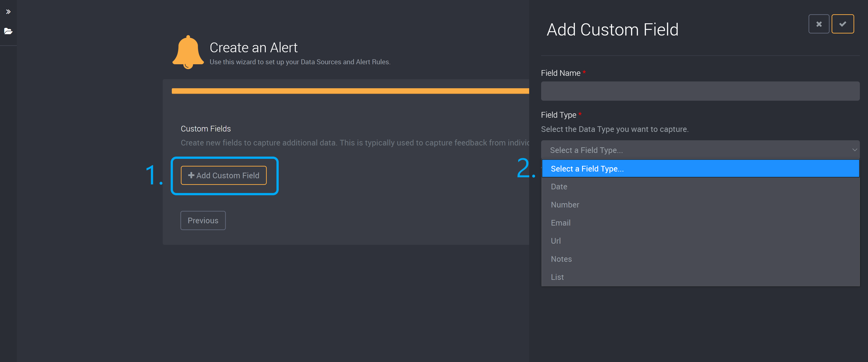This screenshot has width=868, height=362.
Task: Close the Add Custom Field panel with X
Action: coord(819,24)
